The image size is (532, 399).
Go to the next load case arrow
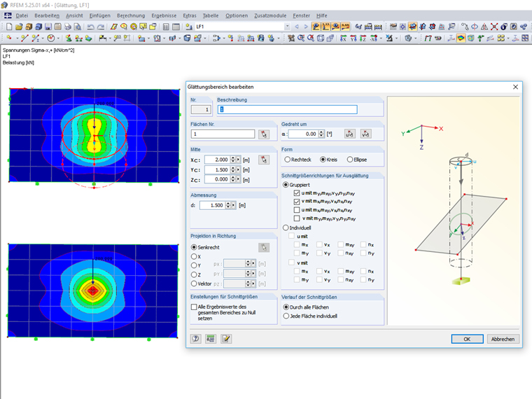click(306, 27)
